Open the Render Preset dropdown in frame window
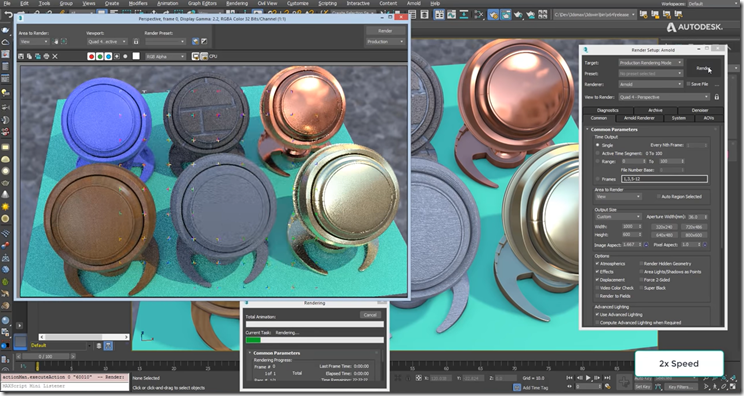 165,42
